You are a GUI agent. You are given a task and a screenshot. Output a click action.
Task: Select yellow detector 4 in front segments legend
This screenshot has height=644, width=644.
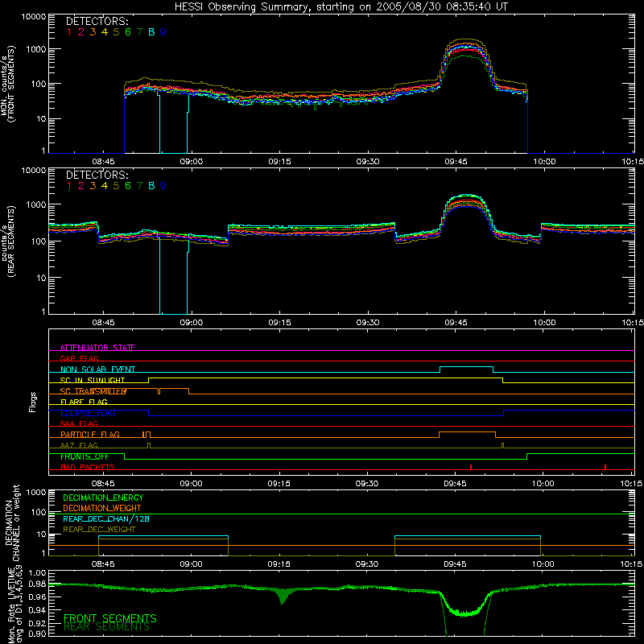[105, 32]
